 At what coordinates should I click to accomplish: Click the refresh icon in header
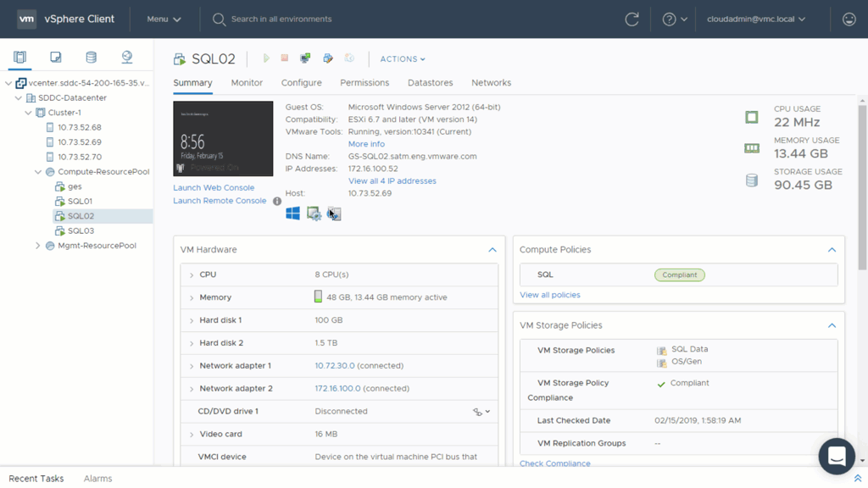click(632, 19)
